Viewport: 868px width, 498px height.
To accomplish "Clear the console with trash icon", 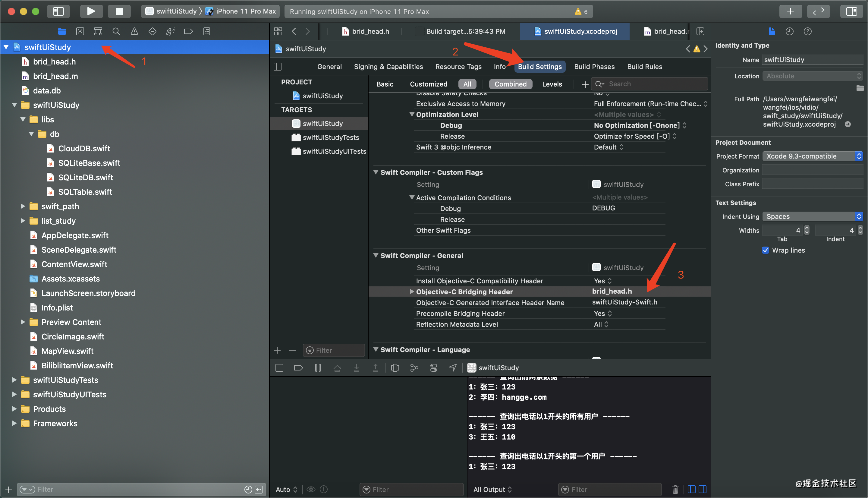I will coord(675,490).
